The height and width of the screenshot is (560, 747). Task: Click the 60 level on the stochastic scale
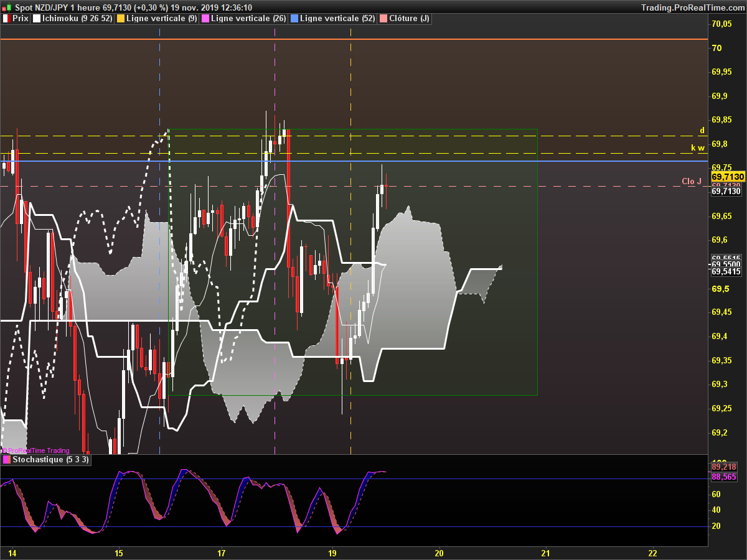(716, 494)
